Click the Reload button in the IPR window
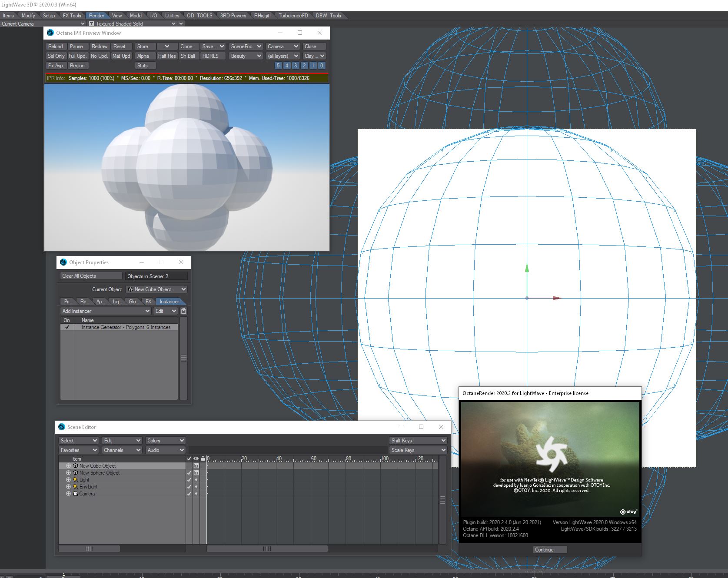The height and width of the screenshot is (578, 728). pos(56,47)
